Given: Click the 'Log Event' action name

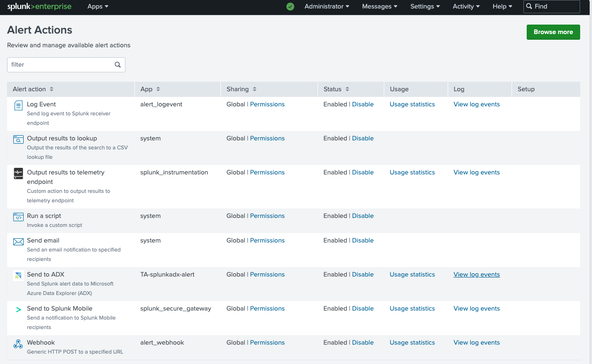Looking at the screenshot, I should point(42,104).
